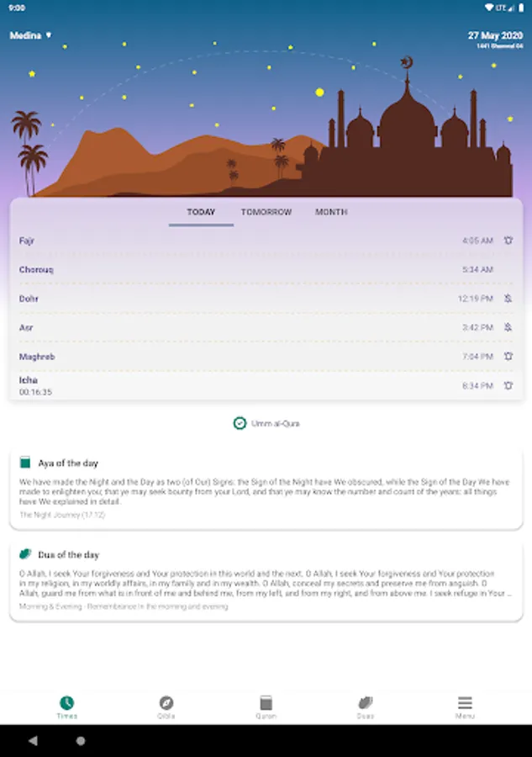Toggle the Fajr alarm bell
Image resolution: width=532 pixels, height=757 pixels.
click(508, 240)
